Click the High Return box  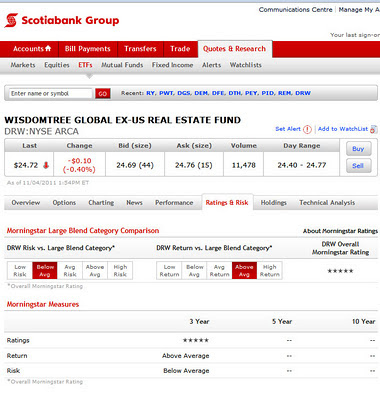[x=269, y=271]
